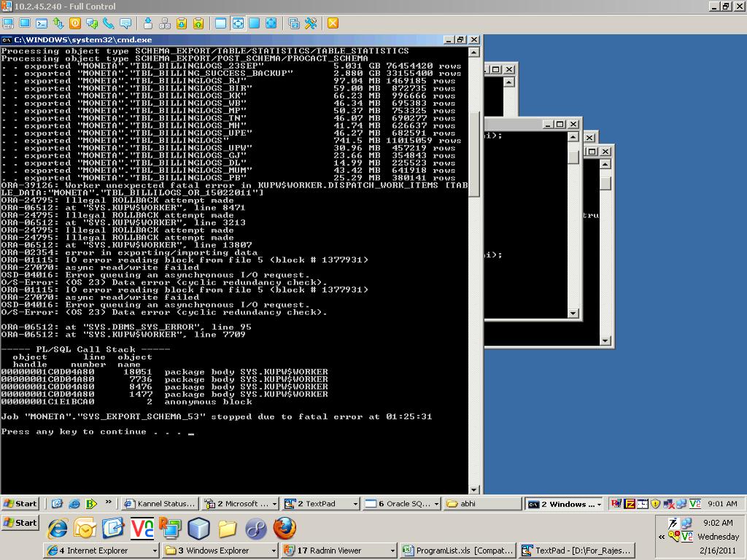Open Radmin options with the tools icon
The image size is (747, 560).
coord(311,23)
